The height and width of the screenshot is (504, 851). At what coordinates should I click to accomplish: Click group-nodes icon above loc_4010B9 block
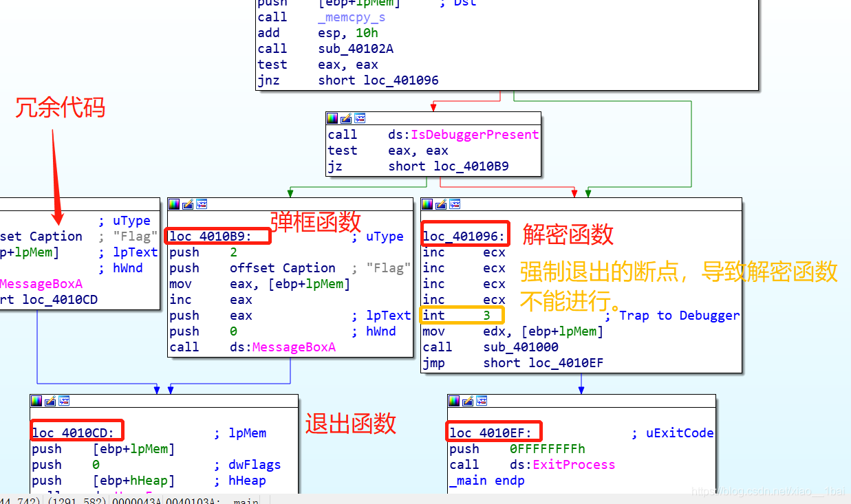[201, 204]
